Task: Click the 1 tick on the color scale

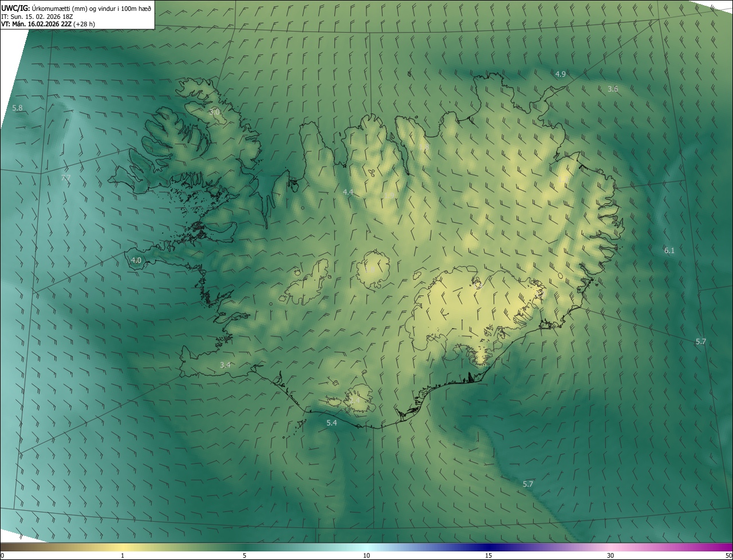Action: point(123,555)
